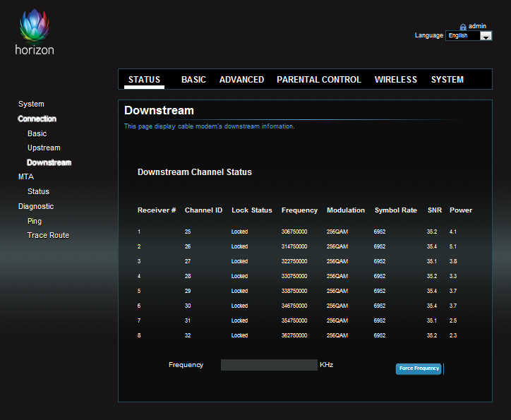Click the Frequency KHz input field
Image resolution: width=511 pixels, height=420 pixels.
269,365
